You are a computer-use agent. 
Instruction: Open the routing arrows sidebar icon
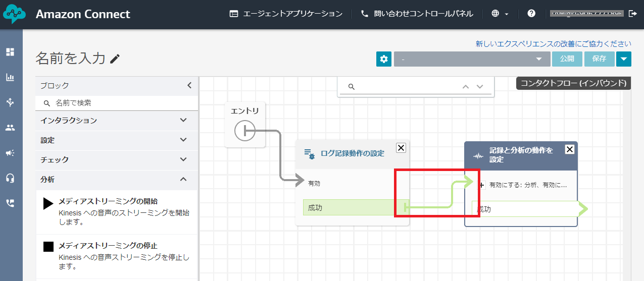coord(10,102)
